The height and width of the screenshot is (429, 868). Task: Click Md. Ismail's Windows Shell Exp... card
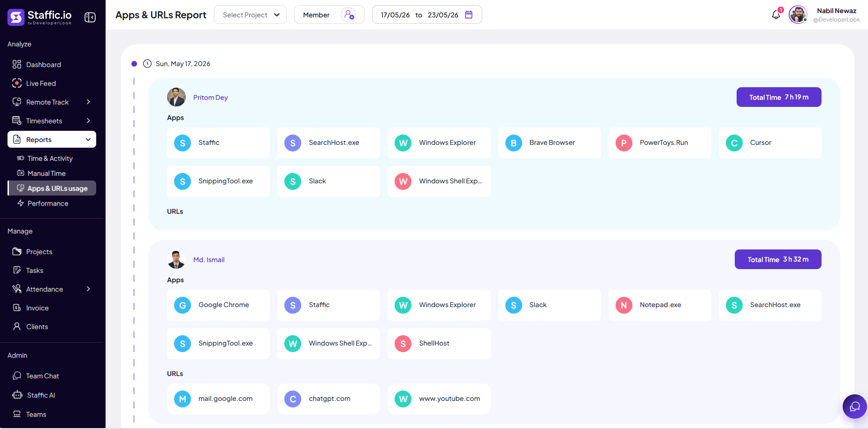[x=328, y=344]
